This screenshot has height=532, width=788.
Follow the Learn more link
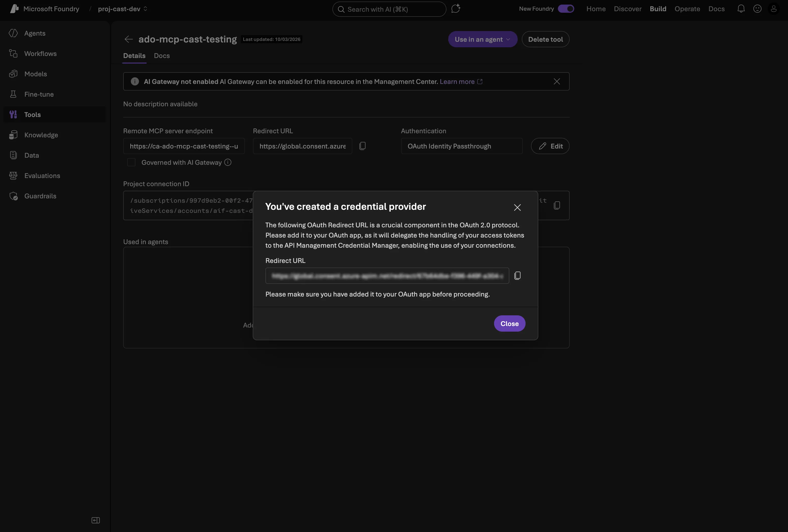pos(457,82)
